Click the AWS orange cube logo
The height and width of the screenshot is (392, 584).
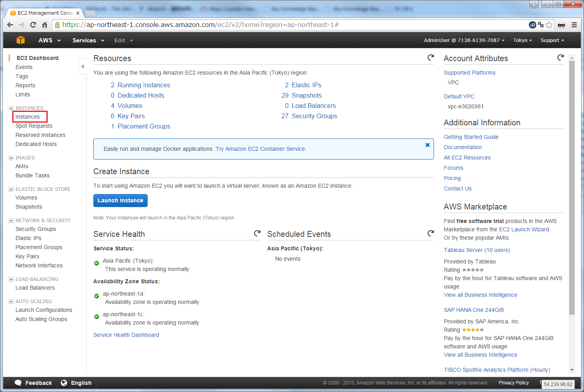(21, 40)
